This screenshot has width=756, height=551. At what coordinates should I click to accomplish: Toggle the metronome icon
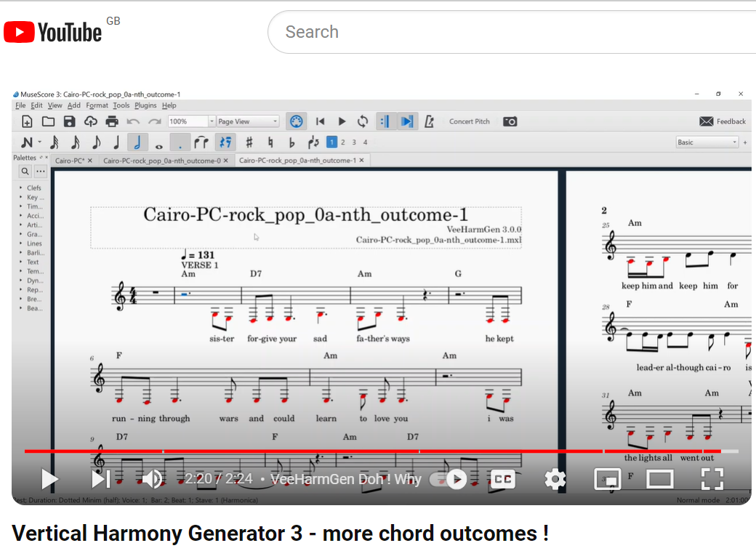[x=429, y=121]
